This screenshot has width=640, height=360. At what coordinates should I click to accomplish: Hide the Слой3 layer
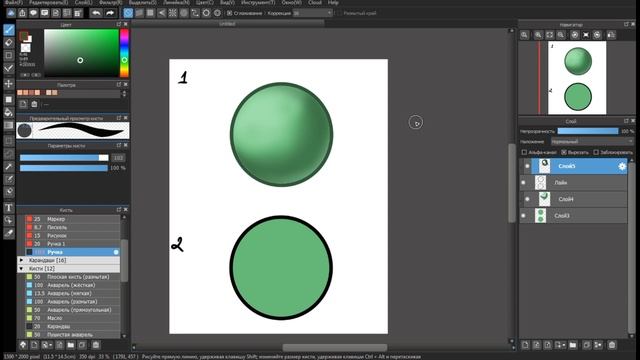pos(523,216)
